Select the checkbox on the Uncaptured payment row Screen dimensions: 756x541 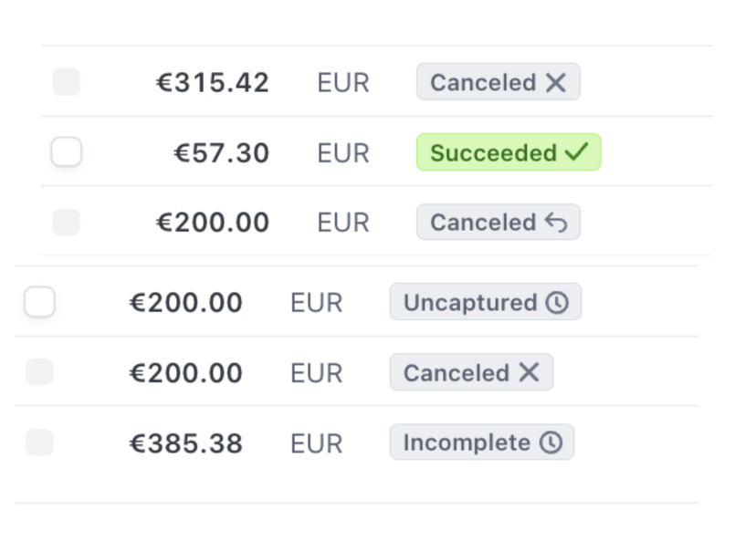[x=39, y=302]
